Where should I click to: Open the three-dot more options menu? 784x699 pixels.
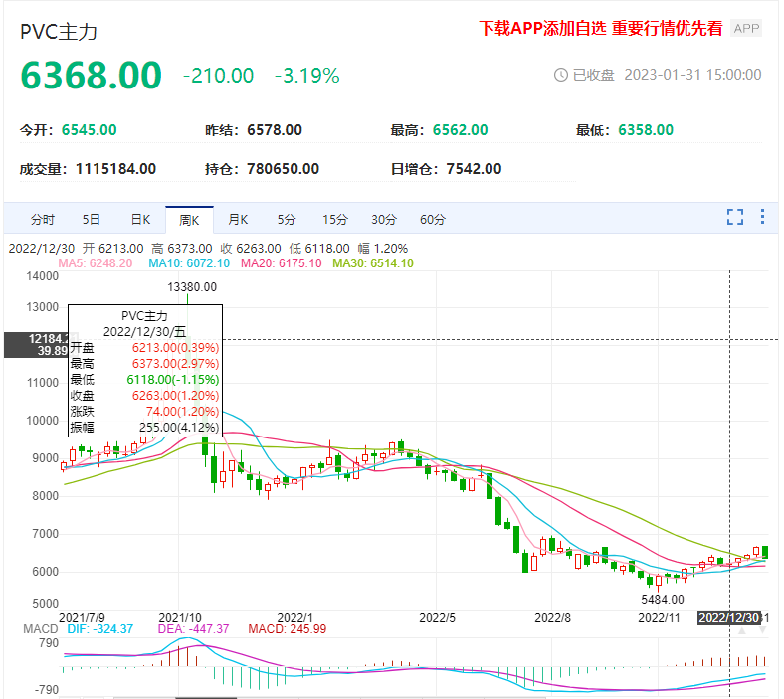click(x=762, y=217)
